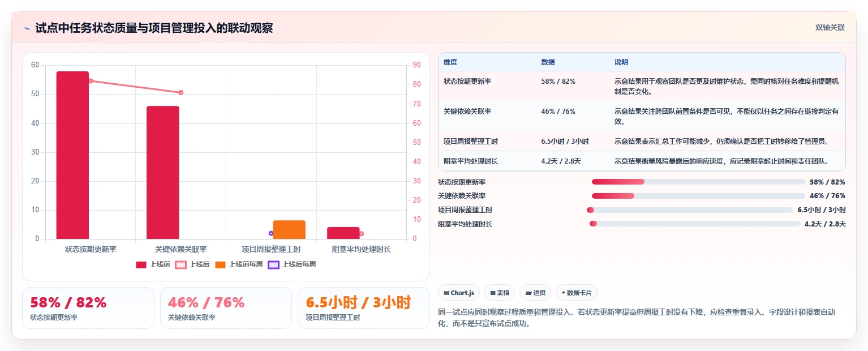The width and height of the screenshot is (868, 351).
Task: Click the red bar for 阻塞平均处理时长
Action: click(343, 233)
